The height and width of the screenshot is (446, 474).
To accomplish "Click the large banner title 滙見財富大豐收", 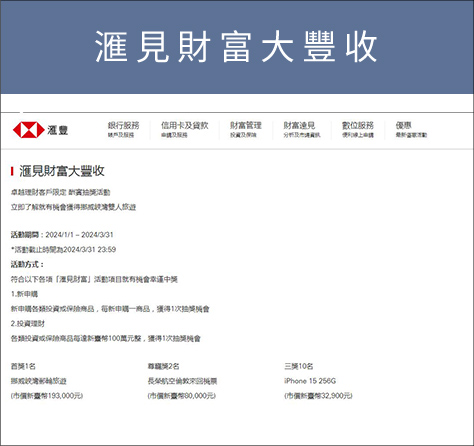I will click(x=236, y=47).
